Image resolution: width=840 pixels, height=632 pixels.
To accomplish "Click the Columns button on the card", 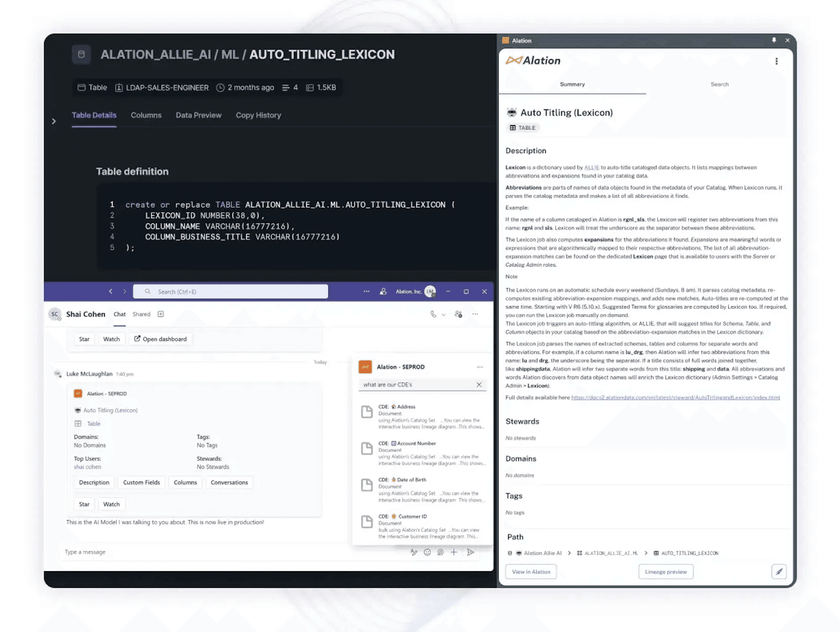I will pos(185,483).
